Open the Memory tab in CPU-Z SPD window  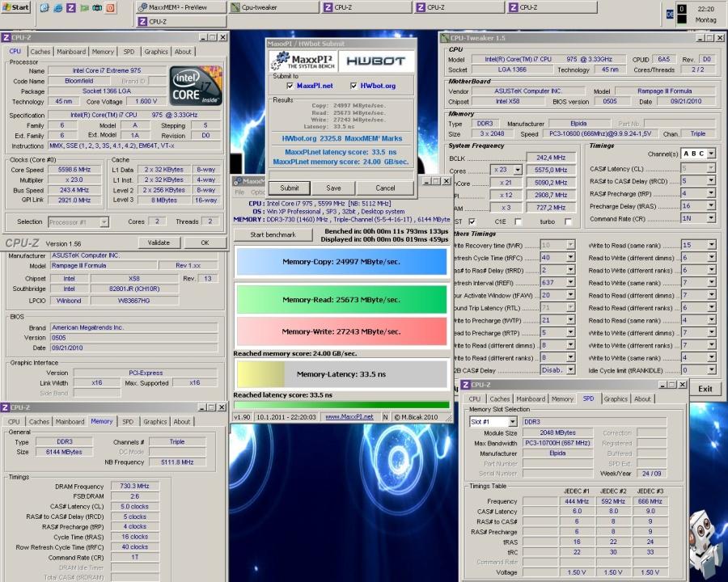[562, 399]
